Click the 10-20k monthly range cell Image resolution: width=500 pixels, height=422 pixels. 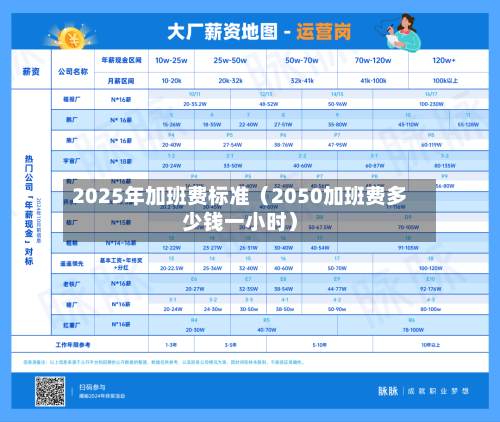(171, 81)
